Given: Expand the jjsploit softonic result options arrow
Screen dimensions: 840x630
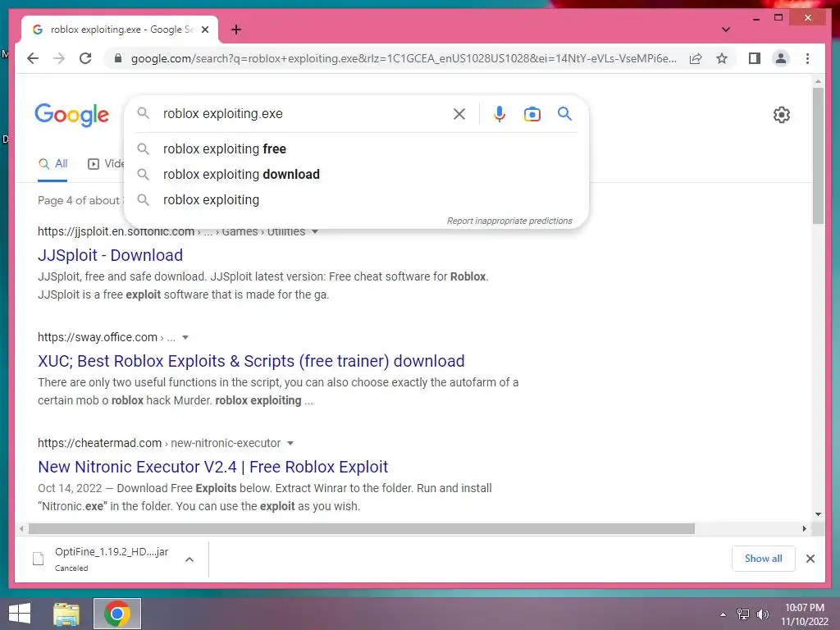Looking at the screenshot, I should [315, 231].
